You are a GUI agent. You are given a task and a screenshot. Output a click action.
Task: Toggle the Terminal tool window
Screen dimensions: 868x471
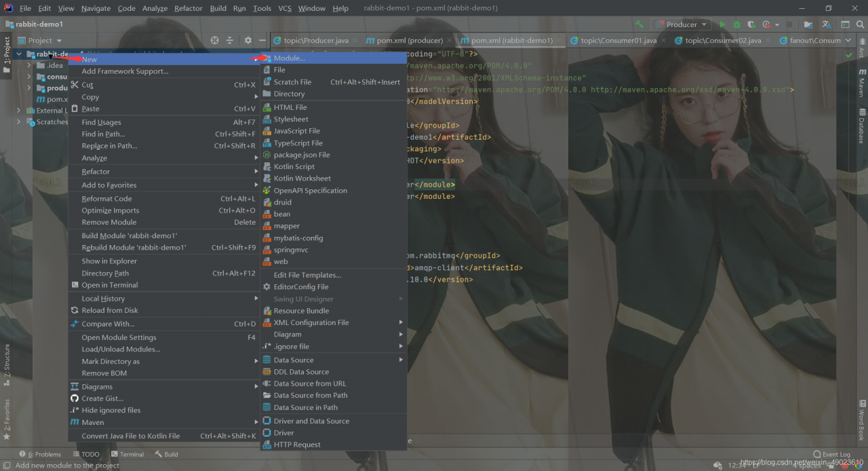point(127,454)
